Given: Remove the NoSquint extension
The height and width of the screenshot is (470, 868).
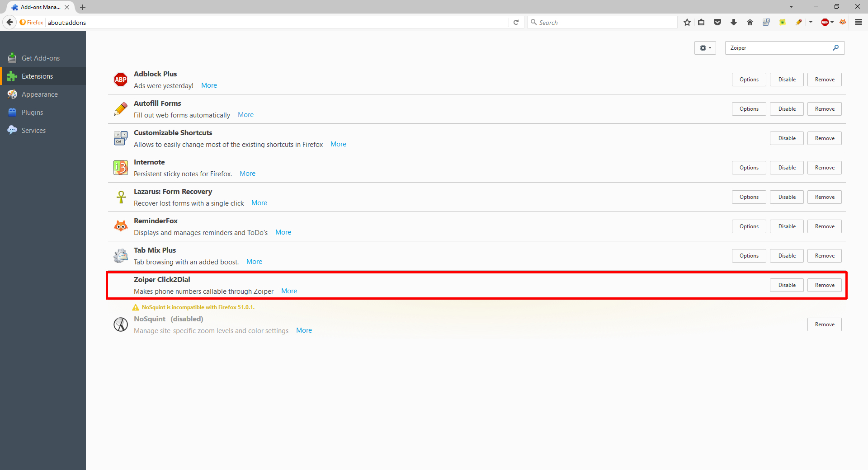Looking at the screenshot, I should [825, 324].
